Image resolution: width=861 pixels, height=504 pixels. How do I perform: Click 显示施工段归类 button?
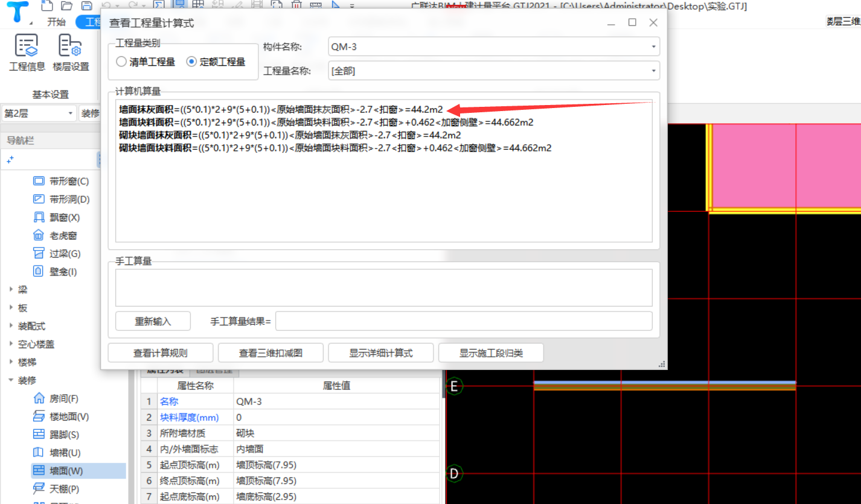pos(491,353)
